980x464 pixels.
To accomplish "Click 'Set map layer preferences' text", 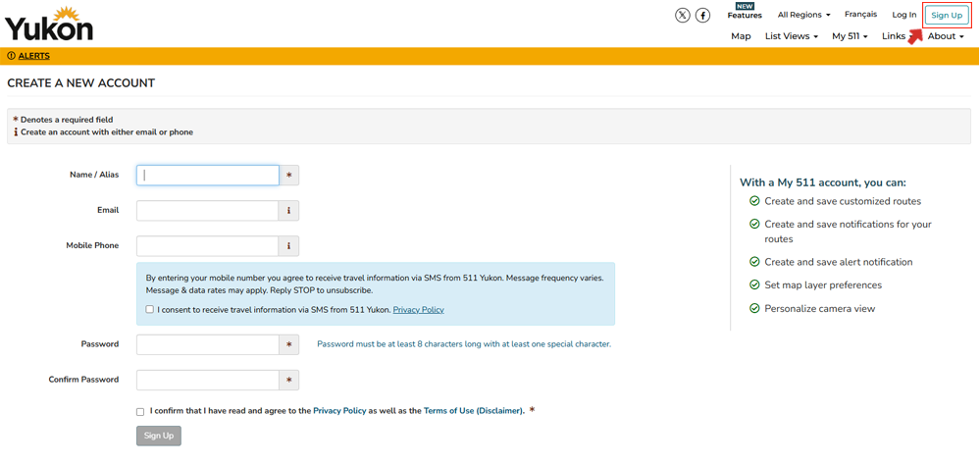I will (x=823, y=285).
